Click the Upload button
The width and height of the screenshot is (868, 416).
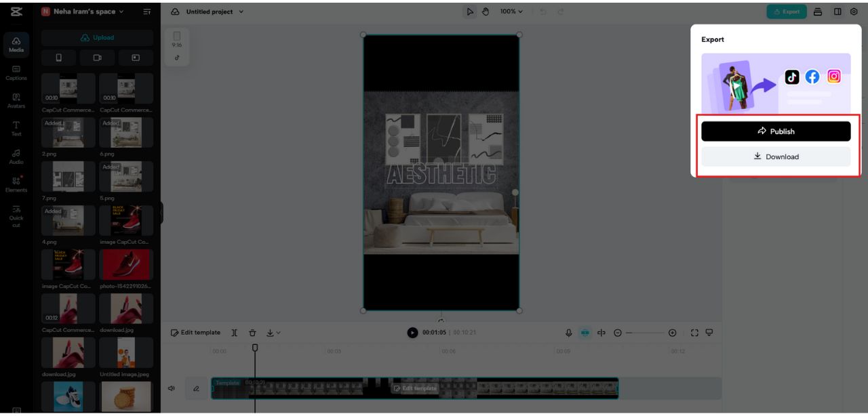click(97, 38)
